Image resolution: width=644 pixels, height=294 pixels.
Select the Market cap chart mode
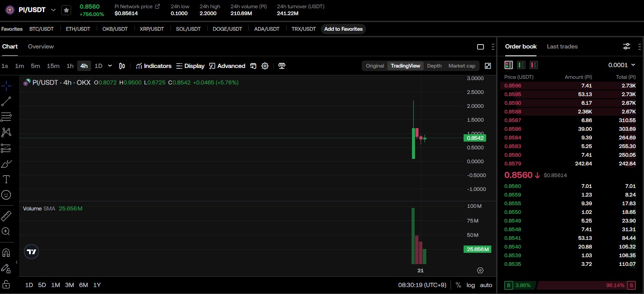[x=461, y=66]
